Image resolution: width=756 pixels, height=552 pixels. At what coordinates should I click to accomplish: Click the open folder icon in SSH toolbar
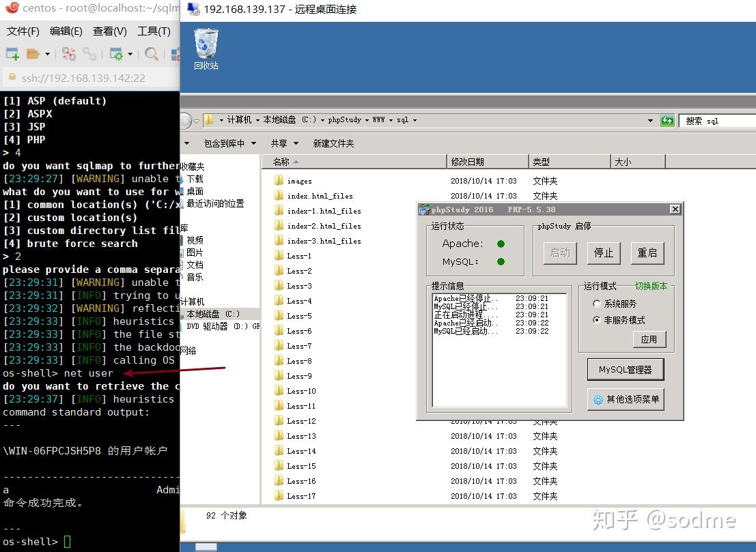coord(32,53)
